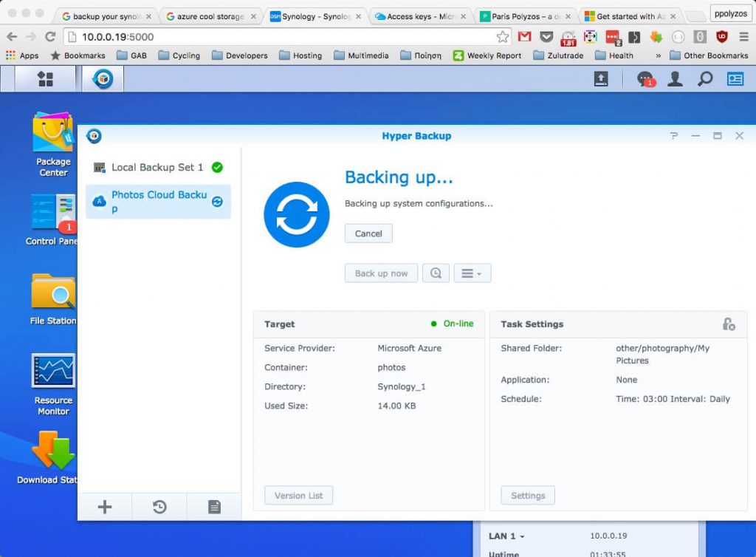This screenshot has width=756, height=557.
Task: Toggle the DSM widgets panel icon
Action: click(x=735, y=78)
